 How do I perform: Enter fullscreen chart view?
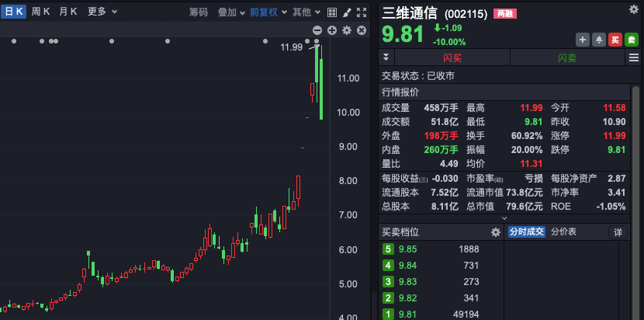pos(362,12)
